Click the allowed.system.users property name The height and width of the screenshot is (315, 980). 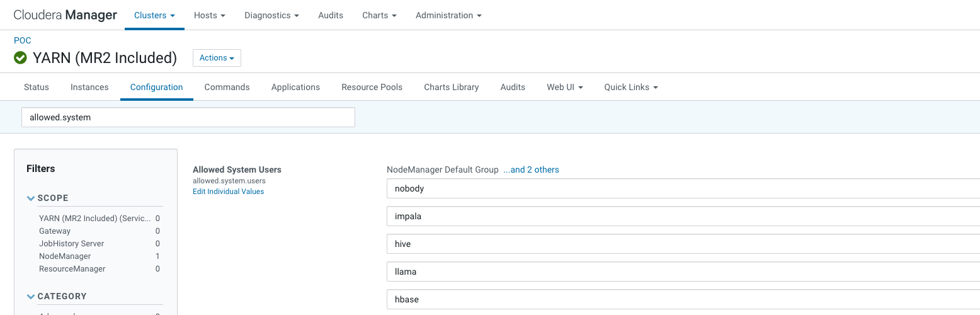coord(229,181)
